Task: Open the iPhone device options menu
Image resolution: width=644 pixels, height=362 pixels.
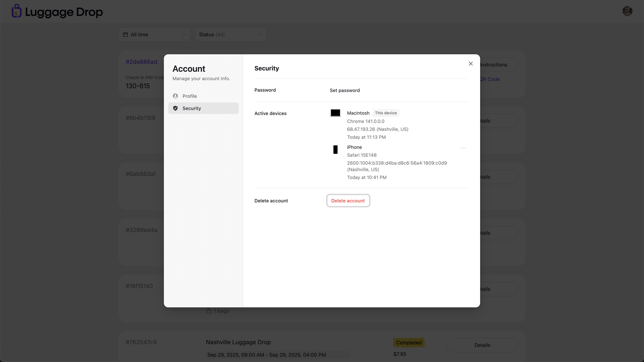Action: coord(463,148)
